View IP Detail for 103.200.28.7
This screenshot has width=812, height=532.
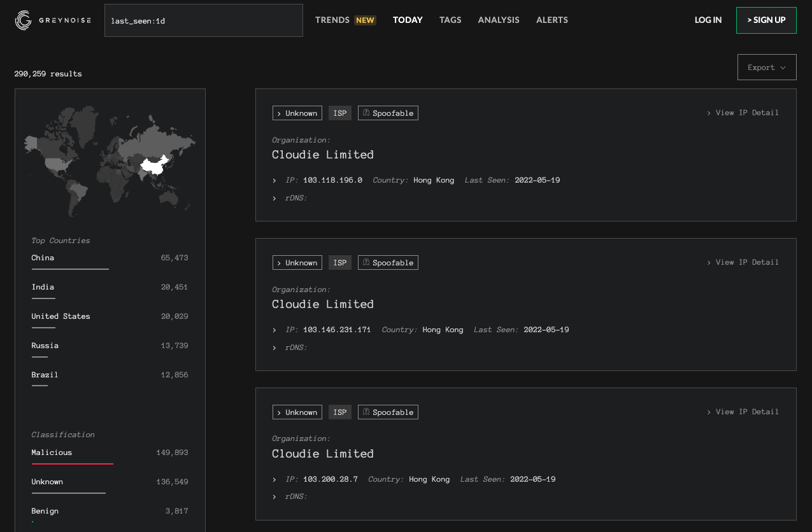(x=743, y=412)
